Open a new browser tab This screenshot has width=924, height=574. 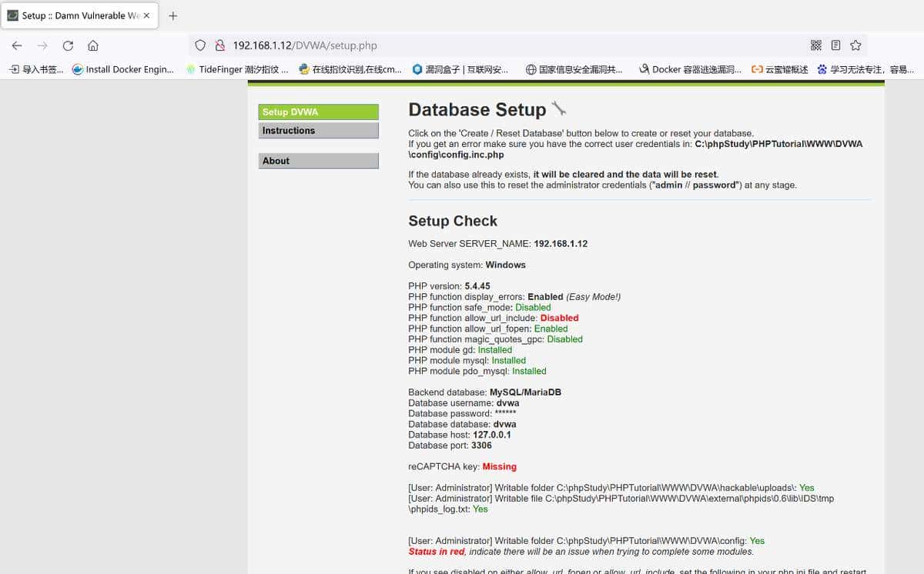tap(172, 15)
